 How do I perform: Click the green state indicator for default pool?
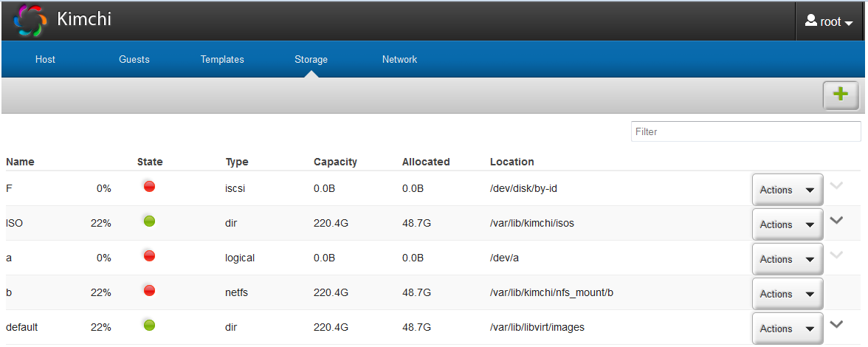coord(149,325)
